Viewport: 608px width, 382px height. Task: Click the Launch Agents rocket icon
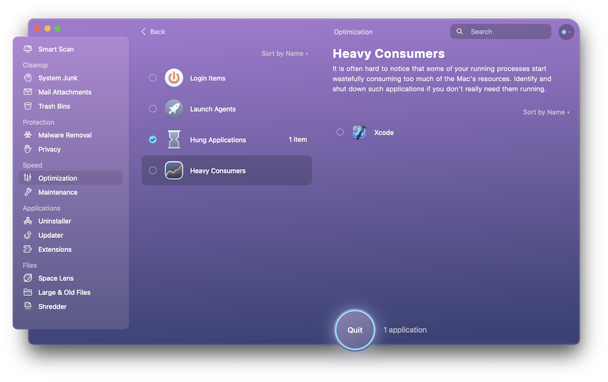point(174,109)
